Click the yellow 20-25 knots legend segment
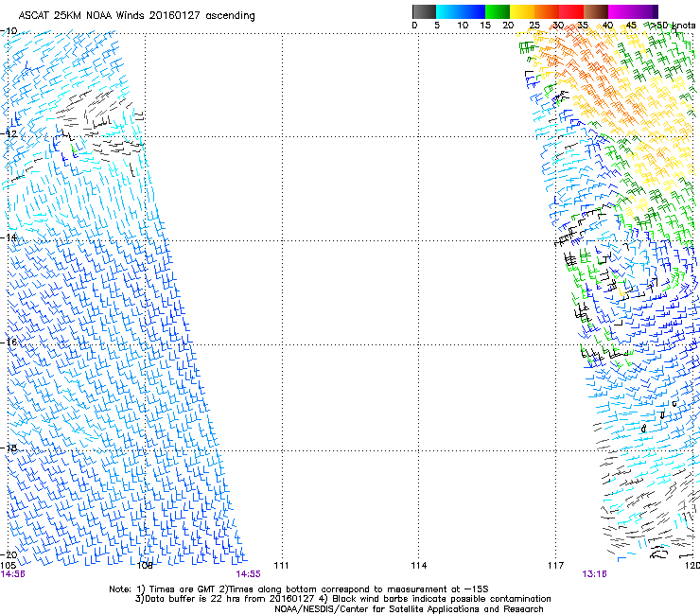 522,11
